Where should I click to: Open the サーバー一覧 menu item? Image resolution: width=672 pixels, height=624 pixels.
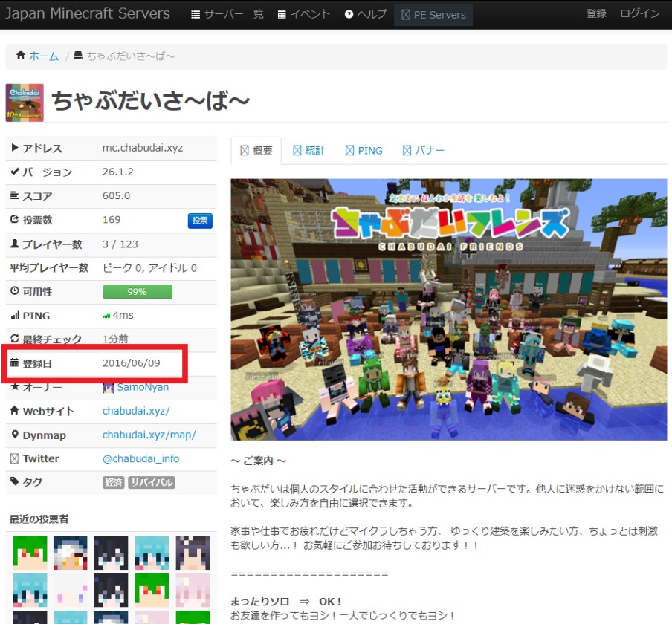(x=227, y=14)
